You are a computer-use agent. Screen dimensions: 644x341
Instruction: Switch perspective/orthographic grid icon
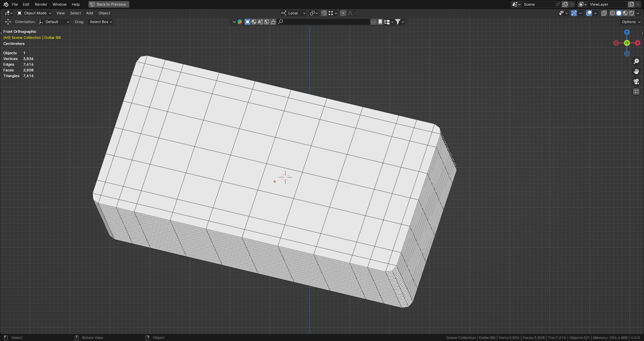tap(636, 92)
